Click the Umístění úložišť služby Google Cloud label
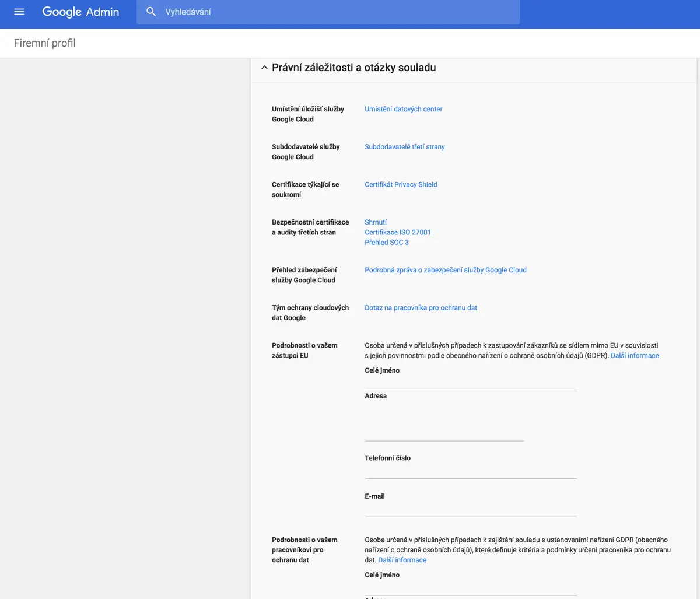The image size is (700, 599). (308, 114)
